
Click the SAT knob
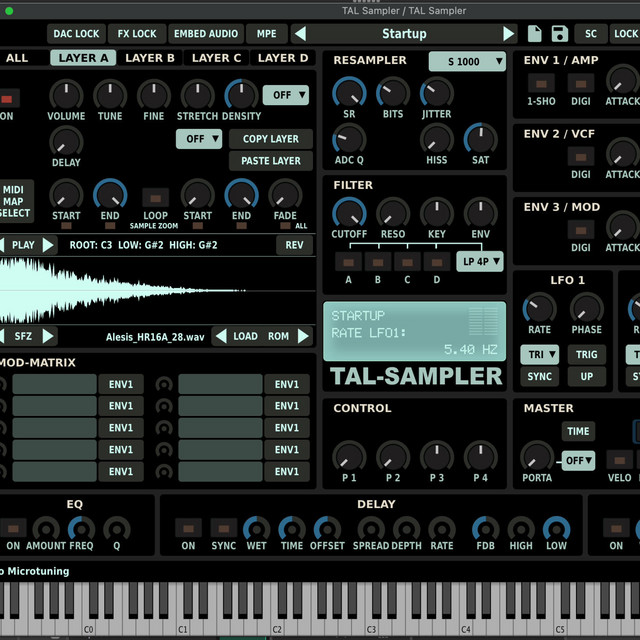click(480, 139)
